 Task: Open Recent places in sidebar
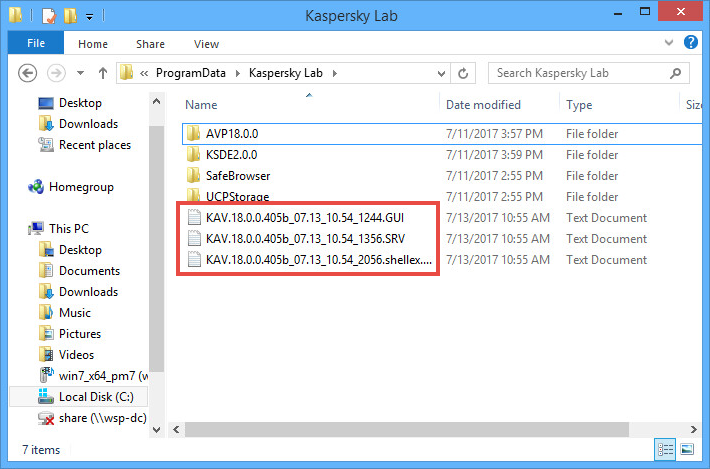coord(95,145)
